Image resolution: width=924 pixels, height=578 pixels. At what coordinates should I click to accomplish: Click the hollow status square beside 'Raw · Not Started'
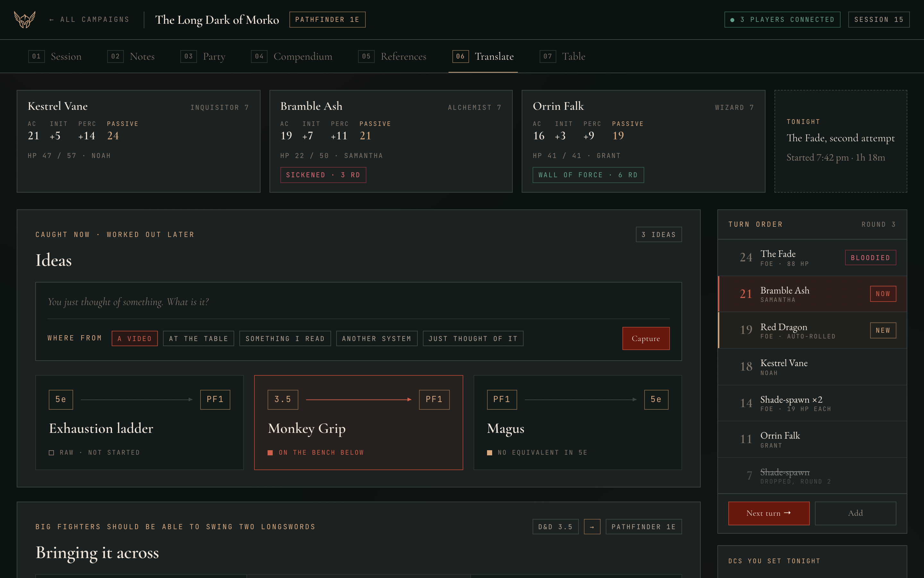(x=52, y=453)
